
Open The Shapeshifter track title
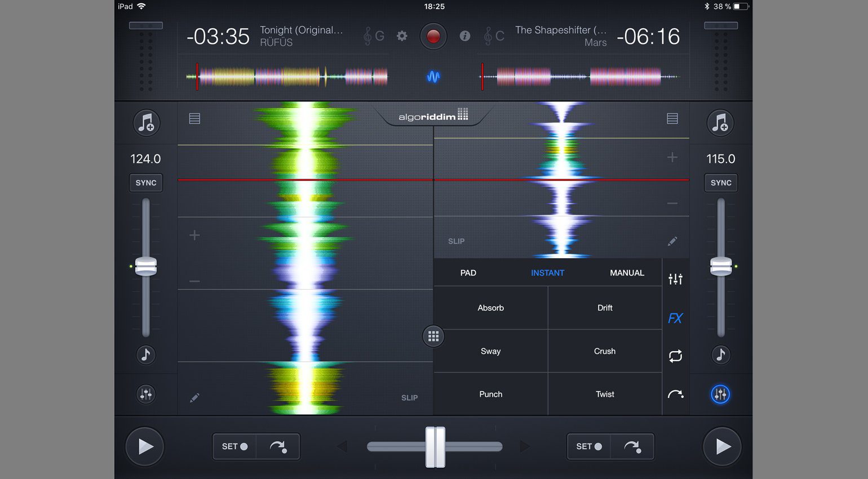(x=561, y=30)
